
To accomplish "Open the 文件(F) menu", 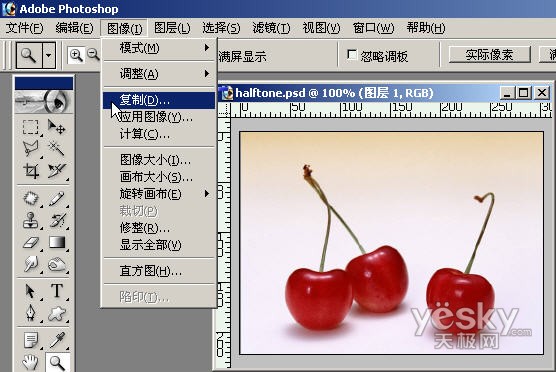I will click(24, 28).
